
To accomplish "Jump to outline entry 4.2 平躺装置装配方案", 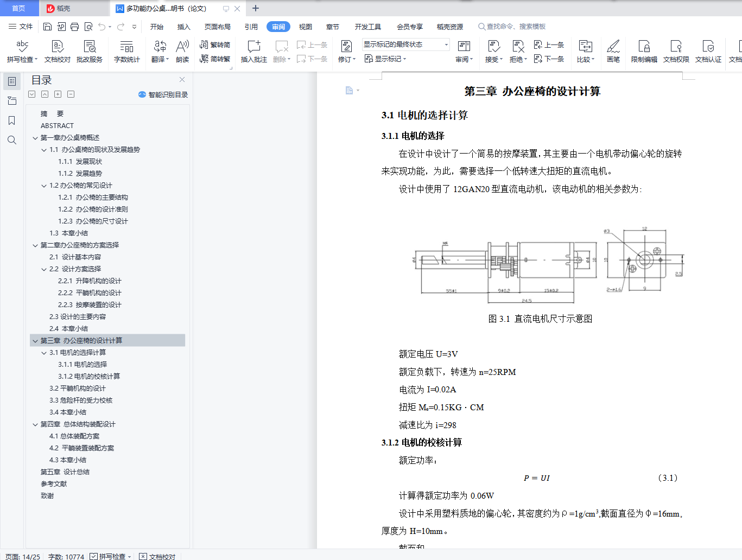I will 81,448.
